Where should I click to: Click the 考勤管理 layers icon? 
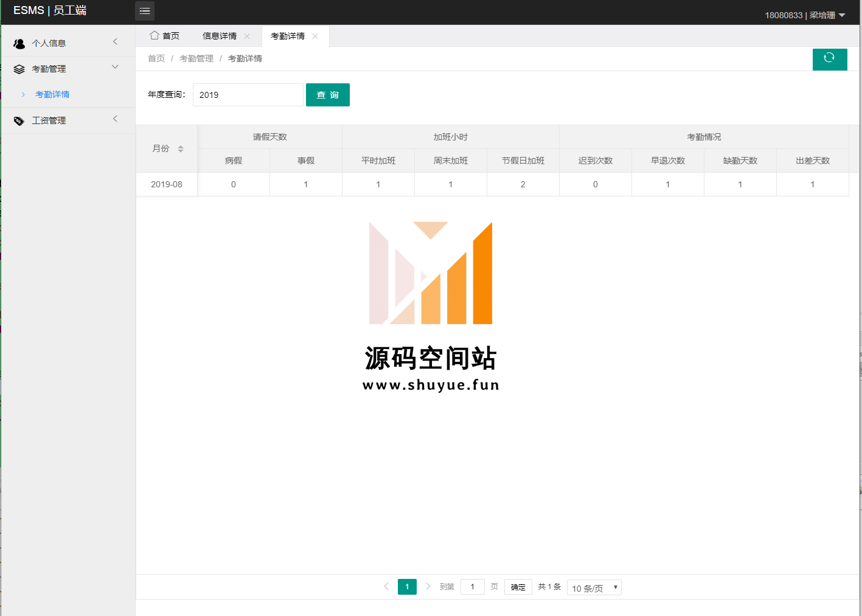coord(19,69)
